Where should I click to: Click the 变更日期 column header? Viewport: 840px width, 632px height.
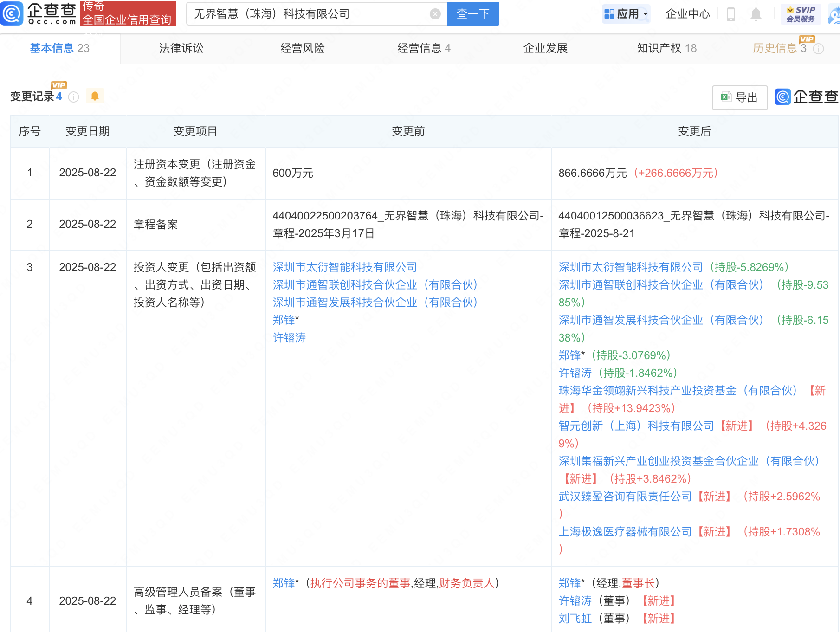point(88,131)
